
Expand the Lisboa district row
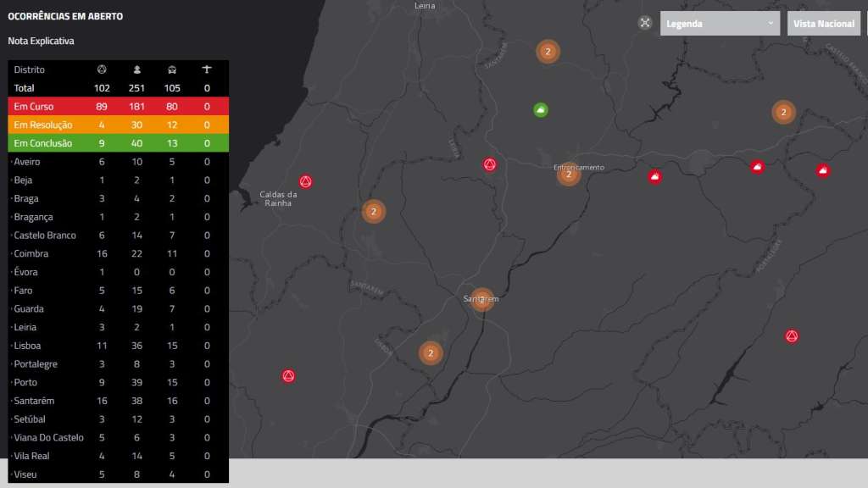coord(27,346)
